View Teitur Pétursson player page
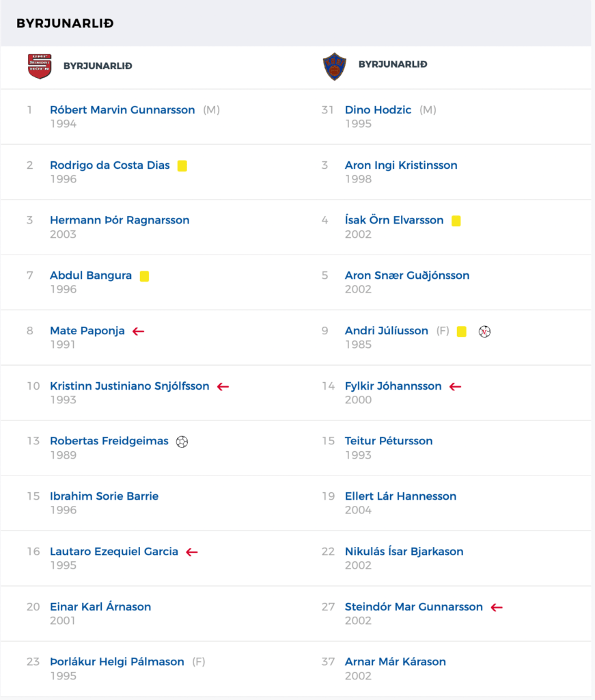Screen dimensions: 595x700 click(x=389, y=441)
